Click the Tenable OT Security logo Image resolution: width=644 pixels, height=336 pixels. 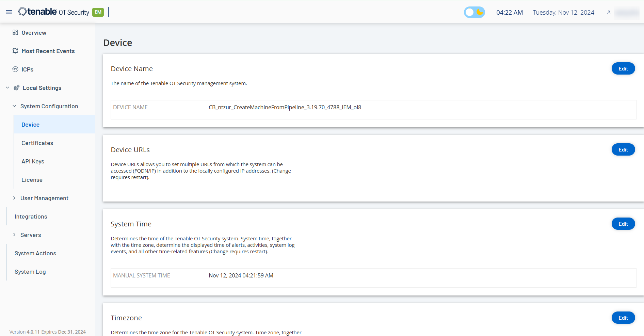[x=54, y=12]
